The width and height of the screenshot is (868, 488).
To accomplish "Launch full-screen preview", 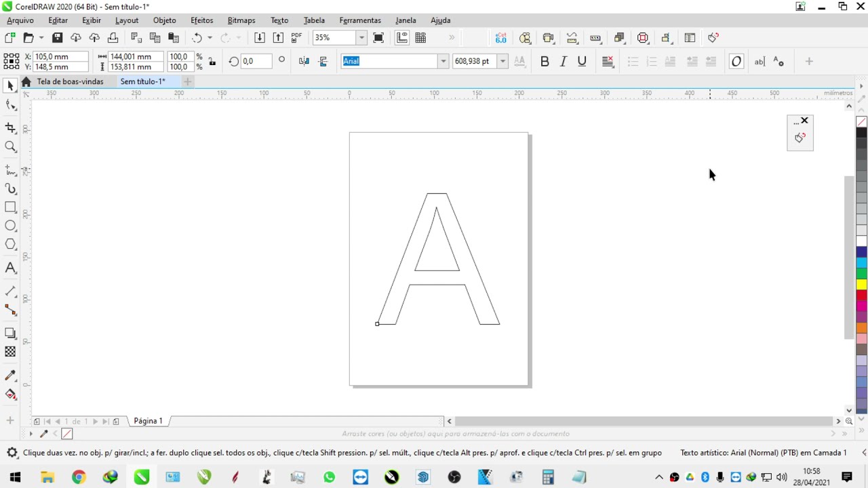I will pos(378,38).
